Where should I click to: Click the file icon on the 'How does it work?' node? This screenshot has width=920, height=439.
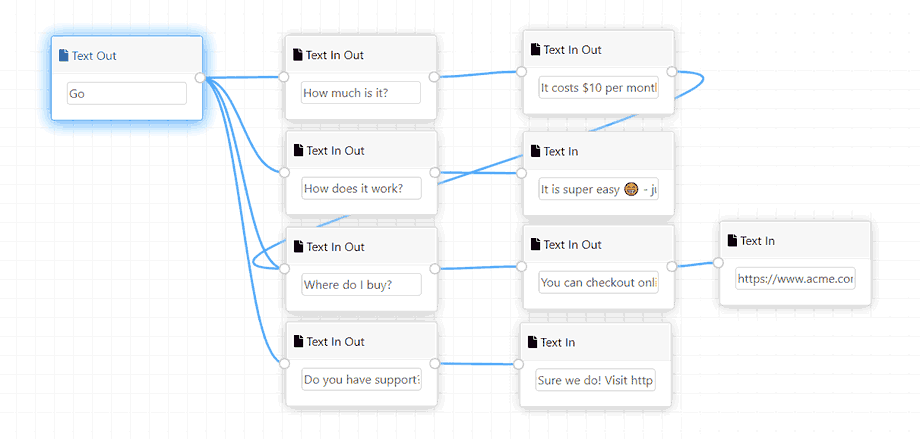(x=298, y=151)
